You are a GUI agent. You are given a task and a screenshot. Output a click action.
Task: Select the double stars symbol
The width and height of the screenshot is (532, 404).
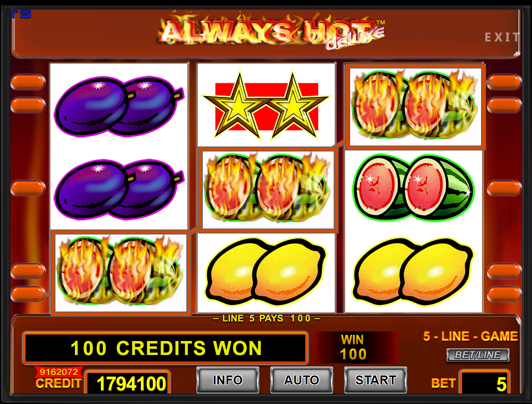(x=266, y=105)
